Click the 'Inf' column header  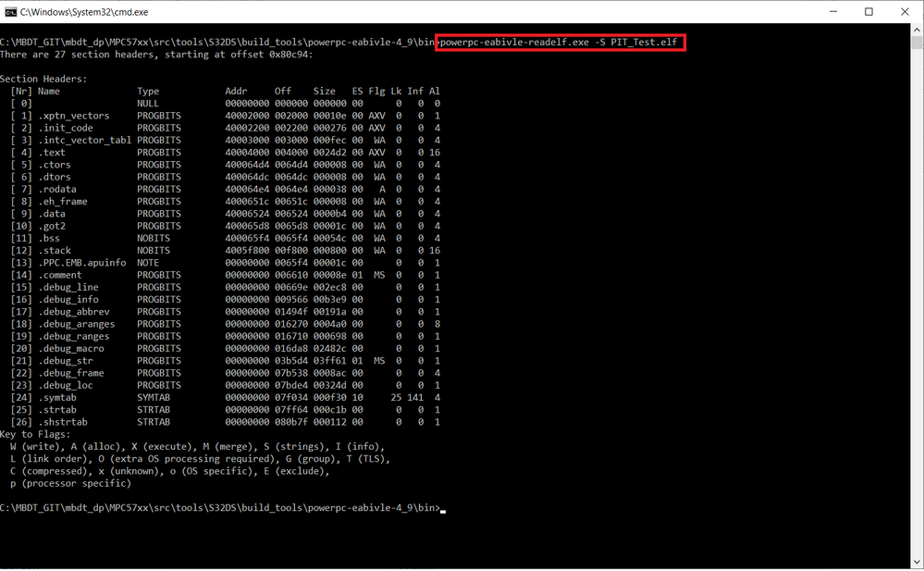tap(415, 91)
